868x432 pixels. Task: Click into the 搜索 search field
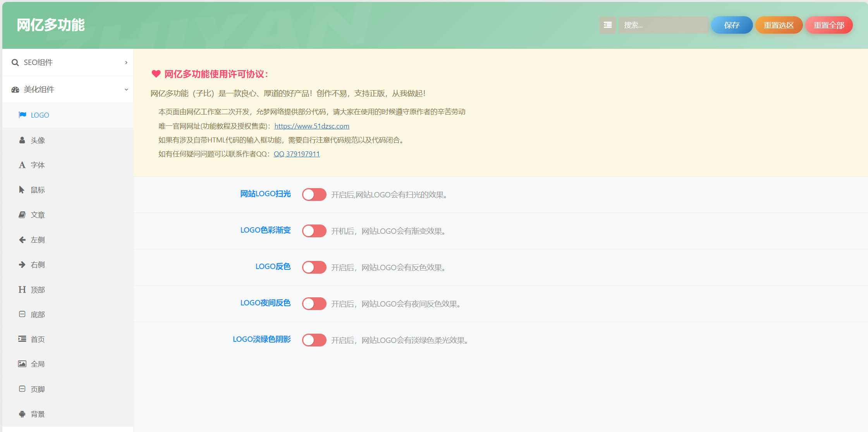point(663,25)
